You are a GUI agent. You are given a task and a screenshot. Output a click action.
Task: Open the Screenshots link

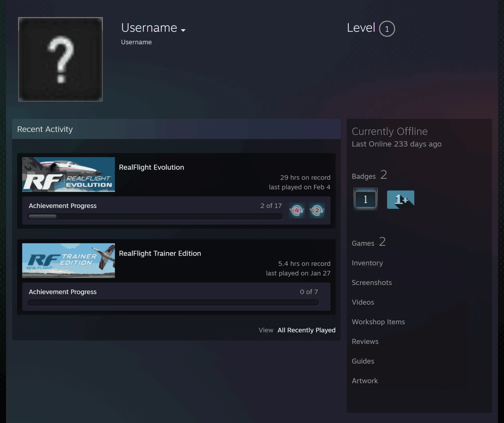coord(372,282)
